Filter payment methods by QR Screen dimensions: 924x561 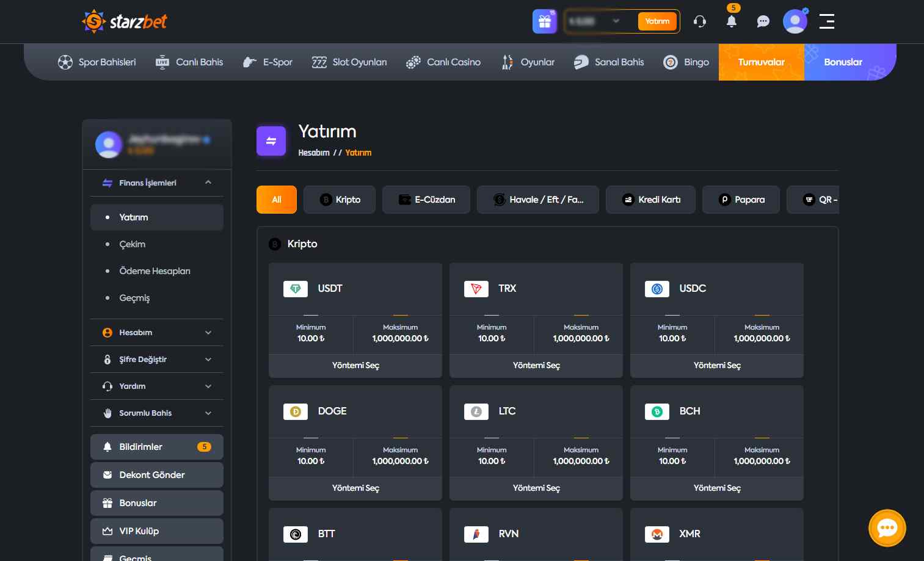[x=813, y=200]
